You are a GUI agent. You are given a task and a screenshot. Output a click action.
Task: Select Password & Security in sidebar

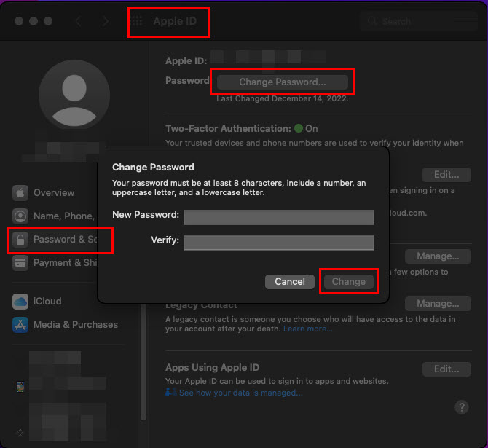[x=55, y=240]
